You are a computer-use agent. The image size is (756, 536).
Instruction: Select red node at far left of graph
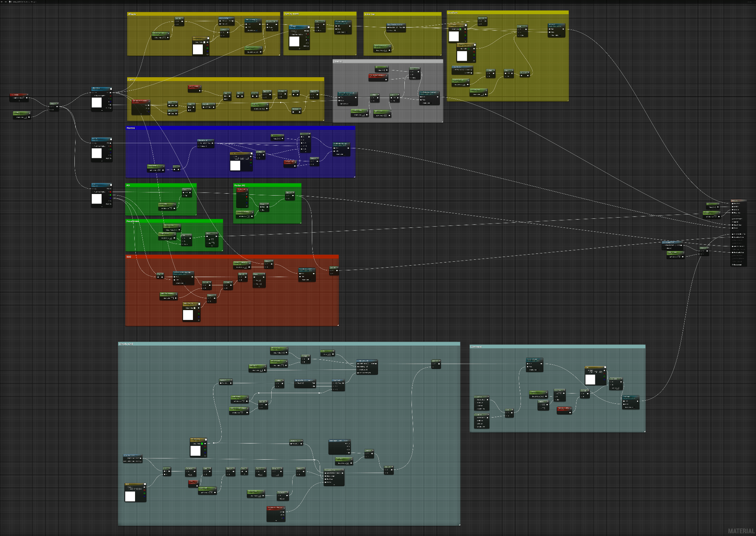coord(19,98)
